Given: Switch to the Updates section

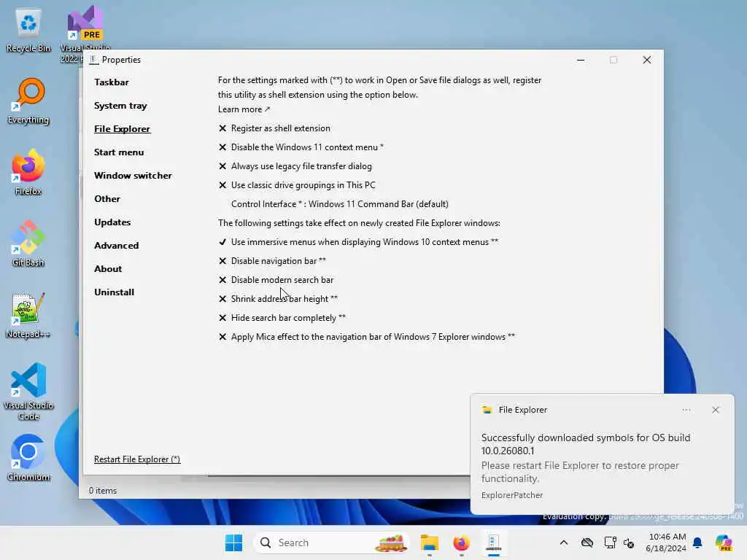Looking at the screenshot, I should [112, 222].
